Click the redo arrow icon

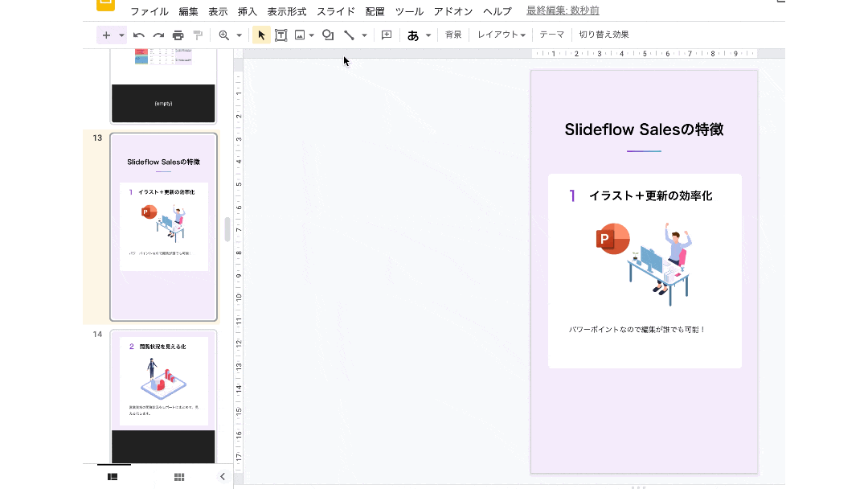158,35
